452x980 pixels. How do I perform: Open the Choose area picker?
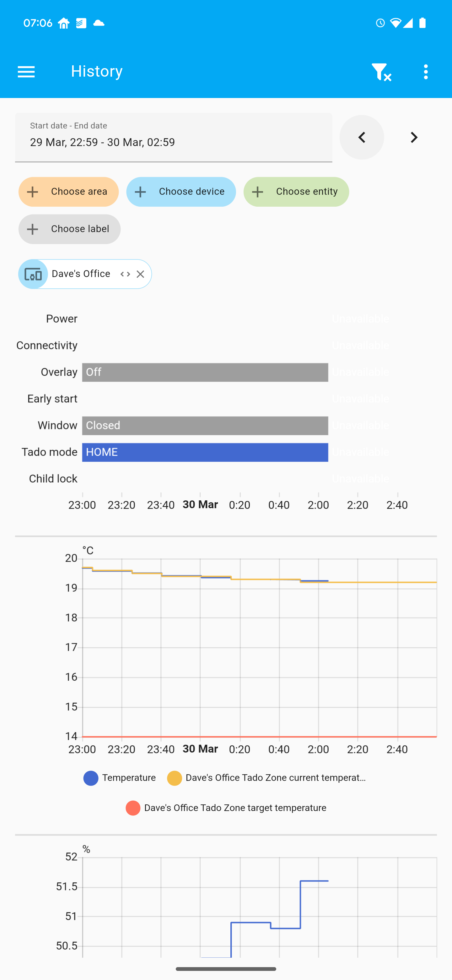(x=68, y=192)
